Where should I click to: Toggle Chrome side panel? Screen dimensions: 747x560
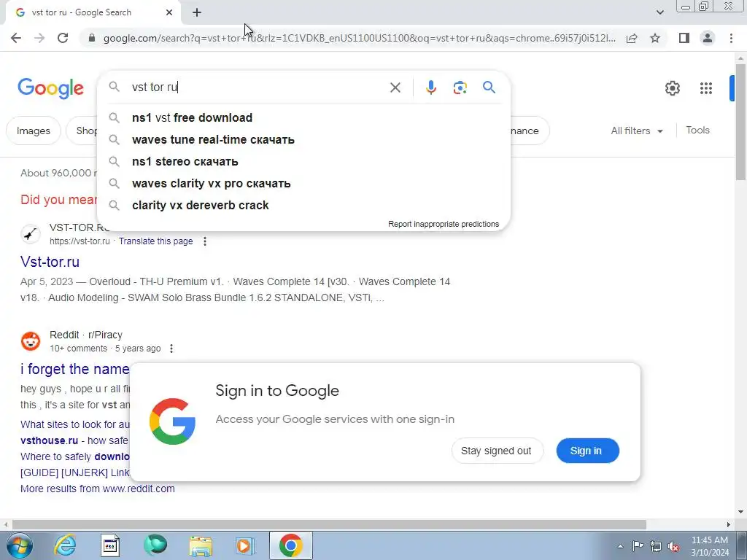pyautogui.click(x=684, y=38)
